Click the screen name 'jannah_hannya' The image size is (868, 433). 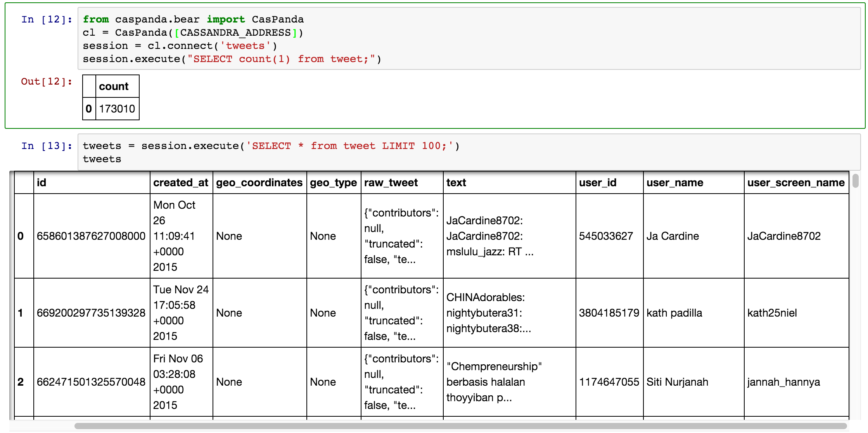[x=783, y=382]
